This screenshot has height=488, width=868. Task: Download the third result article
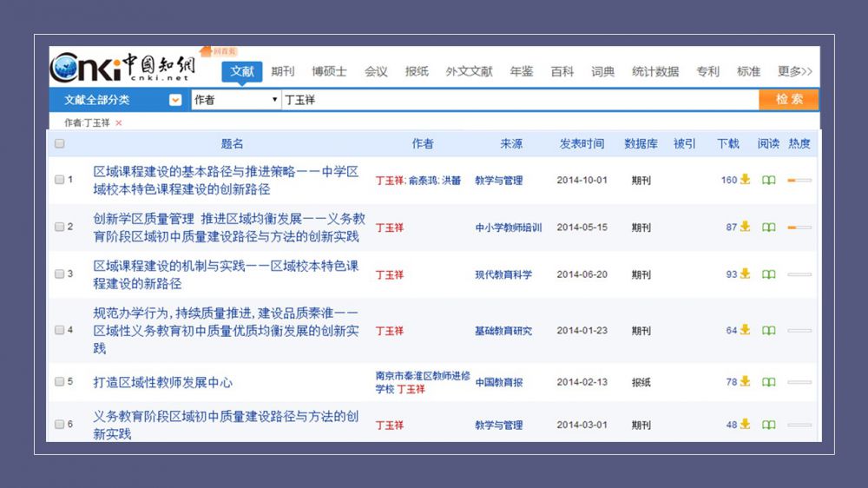(x=745, y=274)
